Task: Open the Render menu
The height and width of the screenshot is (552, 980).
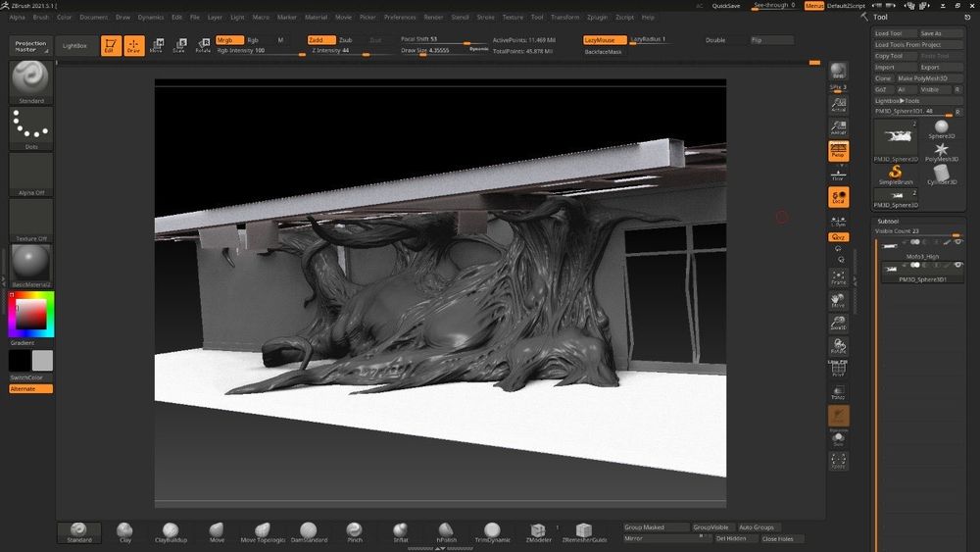Action: [433, 17]
